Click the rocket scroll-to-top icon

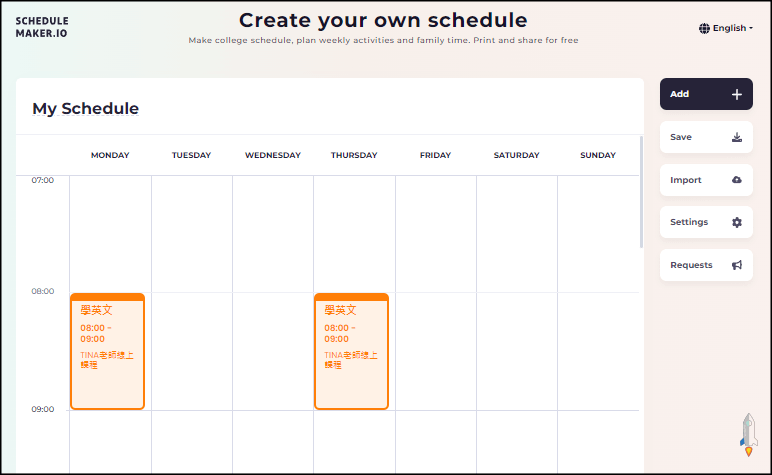(747, 435)
